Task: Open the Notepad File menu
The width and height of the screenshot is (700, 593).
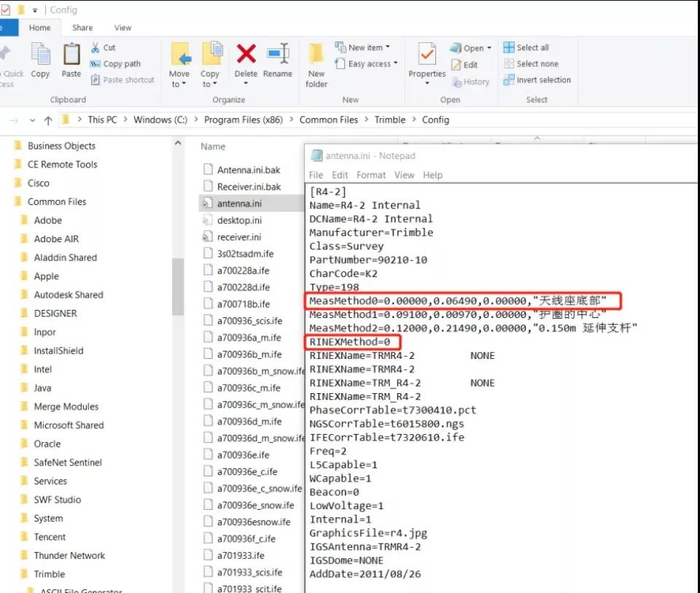Action: [x=316, y=175]
